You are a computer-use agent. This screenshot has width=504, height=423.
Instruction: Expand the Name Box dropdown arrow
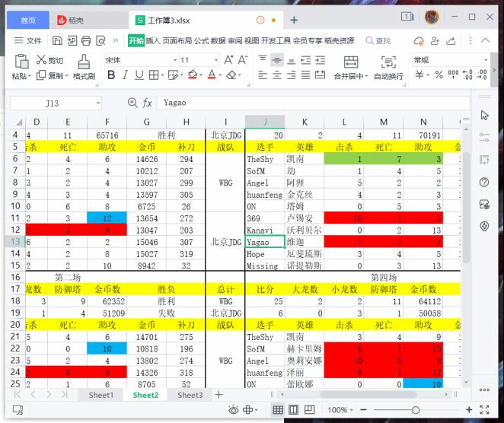pyautogui.click(x=98, y=103)
